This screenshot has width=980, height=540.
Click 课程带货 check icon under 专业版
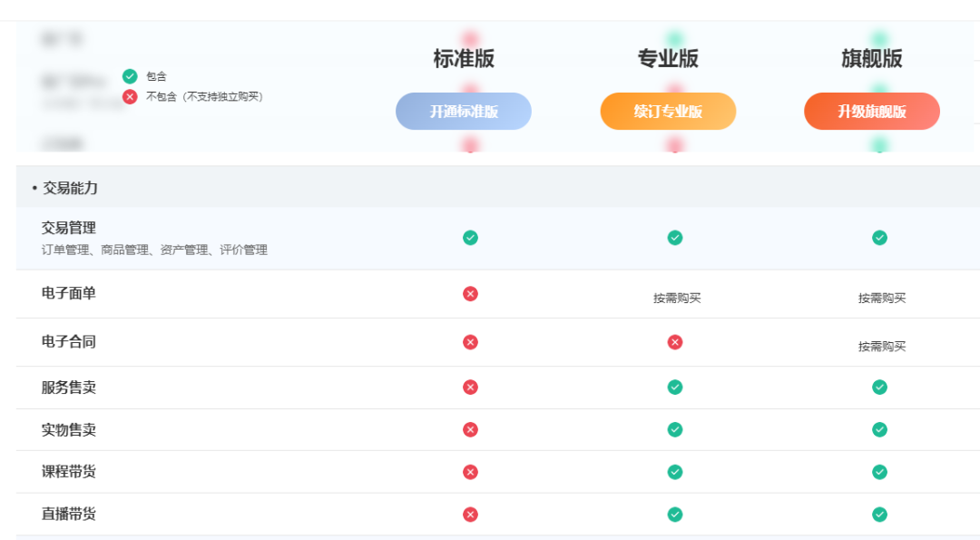675,472
